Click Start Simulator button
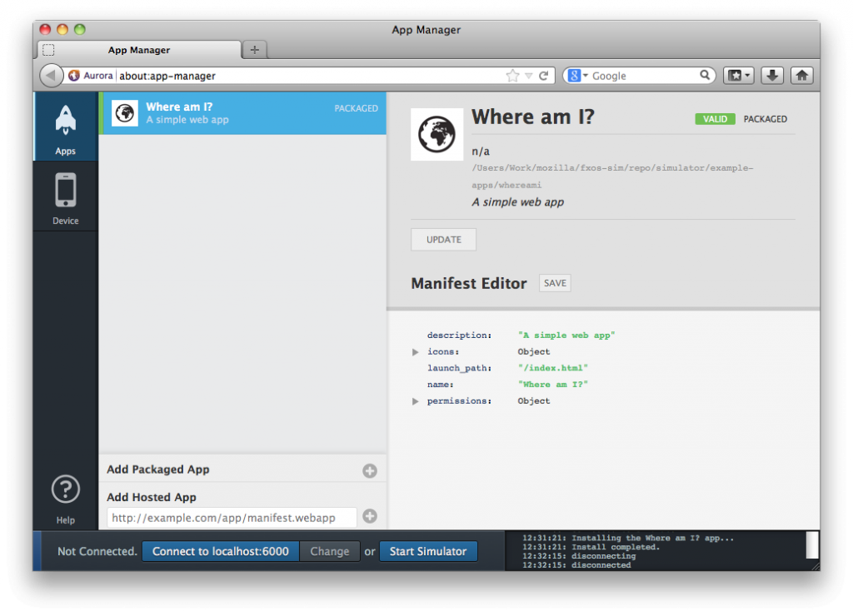The width and height of the screenshot is (853, 616). [x=428, y=551]
